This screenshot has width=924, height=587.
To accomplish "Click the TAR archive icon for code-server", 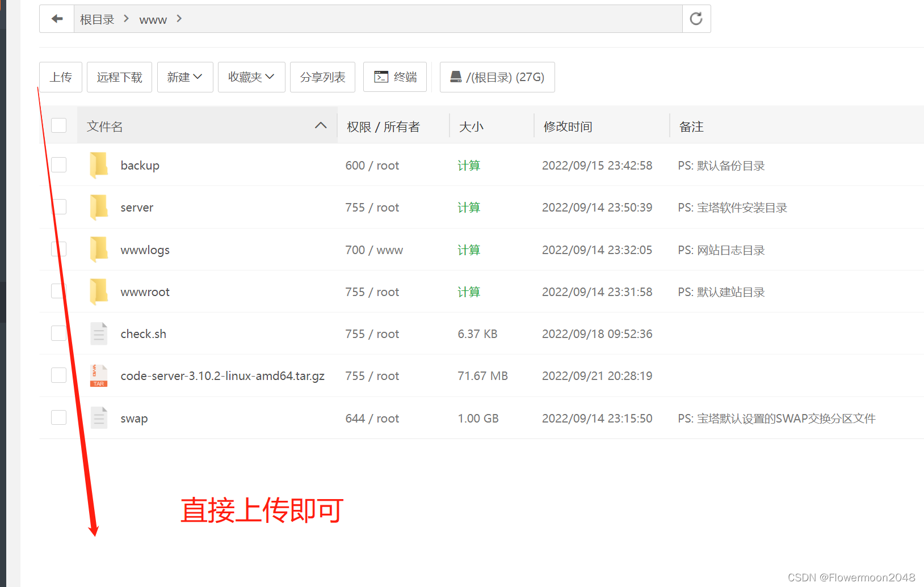I will point(99,375).
